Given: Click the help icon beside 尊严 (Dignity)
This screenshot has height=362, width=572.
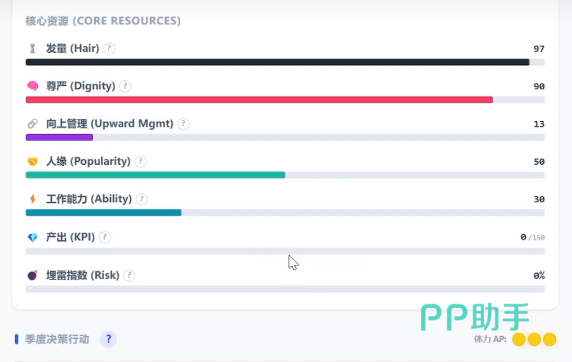Looking at the screenshot, I should [125, 86].
